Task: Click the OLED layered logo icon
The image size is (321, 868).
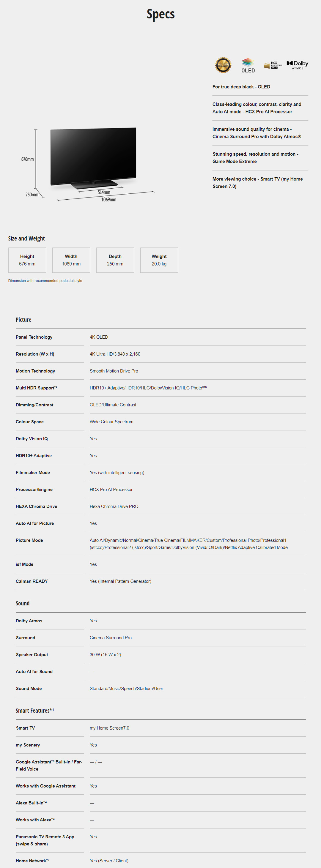Action: (248, 65)
